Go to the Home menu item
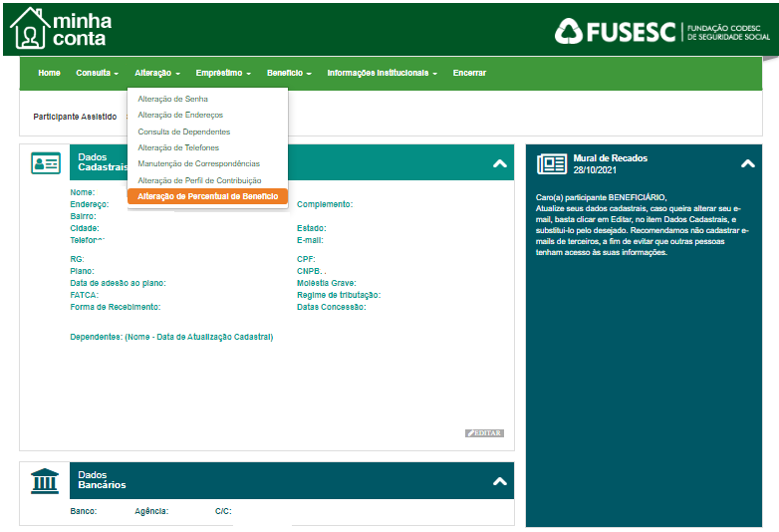Image resolution: width=779 pixels, height=532 pixels. [x=49, y=74]
